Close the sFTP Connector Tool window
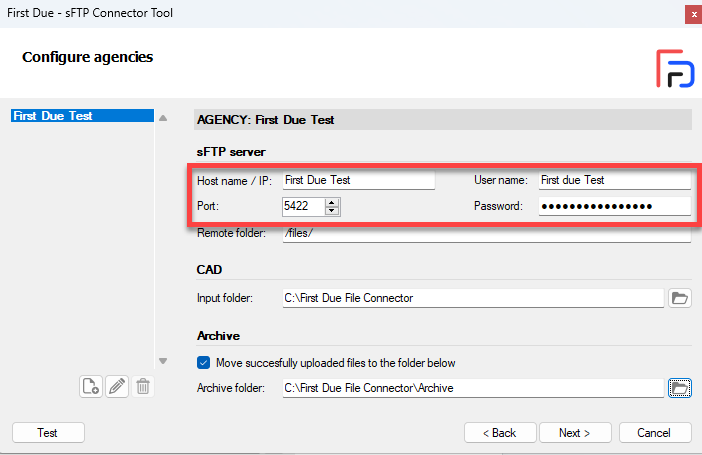702x455 pixels. (x=693, y=14)
